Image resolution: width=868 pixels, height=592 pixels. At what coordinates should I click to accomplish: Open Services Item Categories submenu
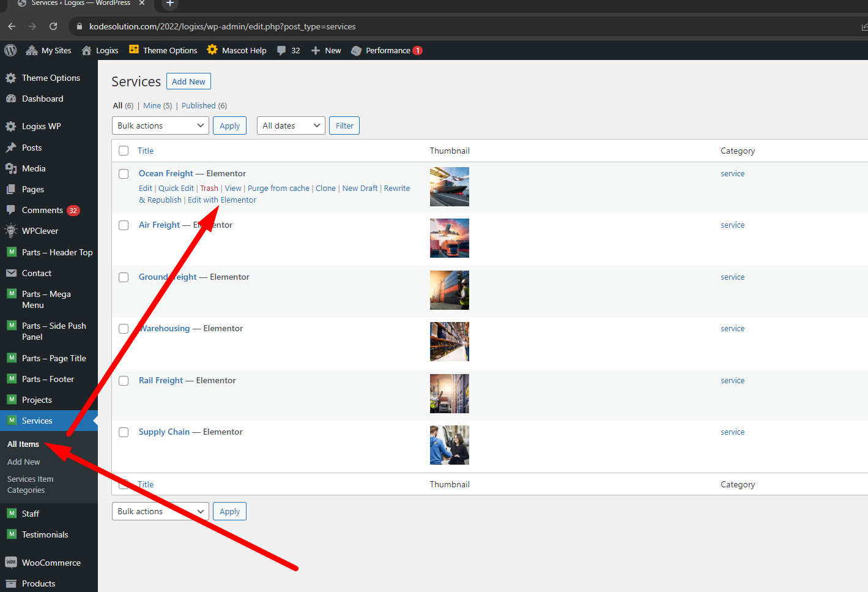click(x=31, y=484)
